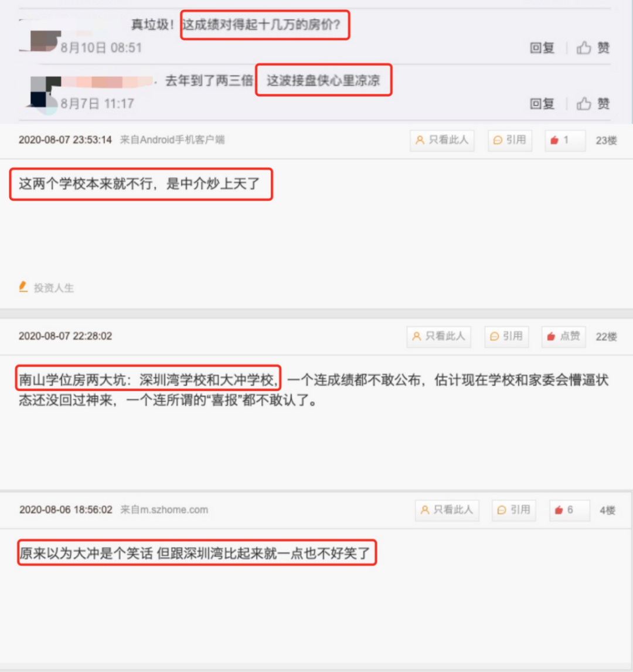Screen dimensions: 633x672
Task: Click the 4楼 floor label
Action: [x=608, y=510]
